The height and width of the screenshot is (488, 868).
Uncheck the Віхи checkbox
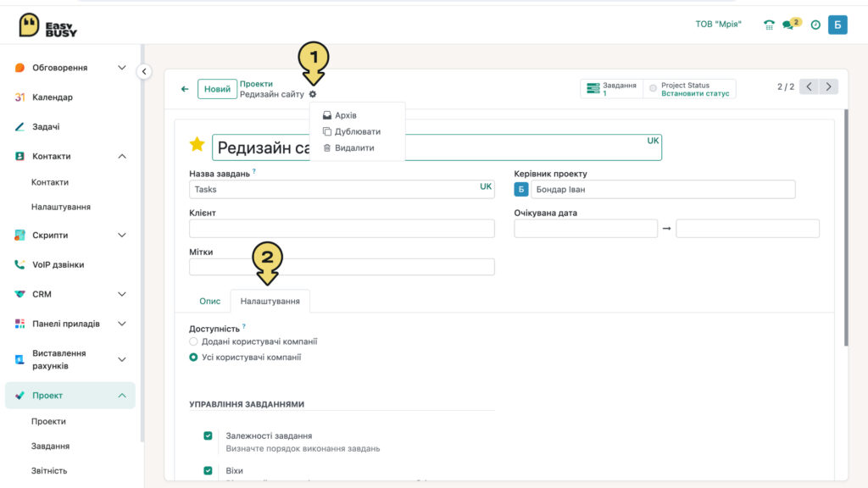(209, 471)
